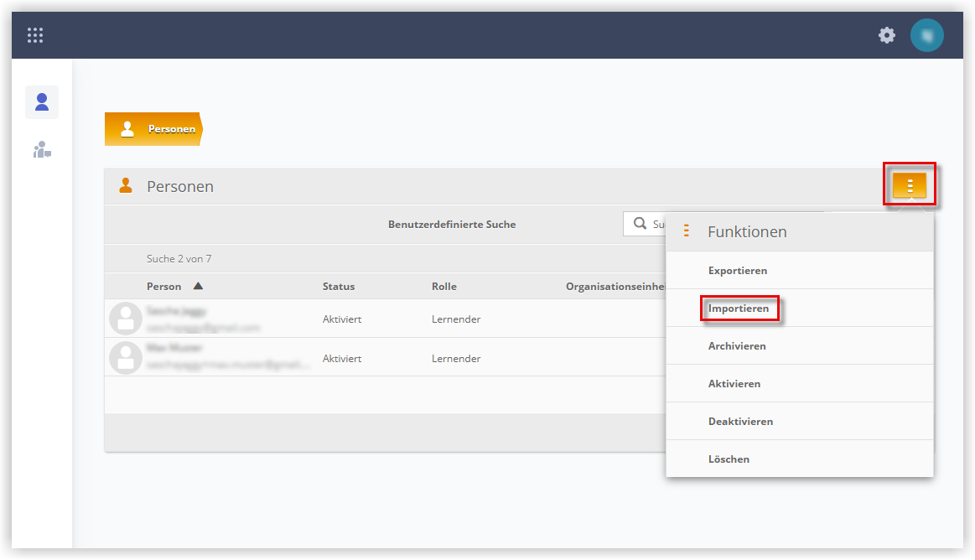975x560 pixels.
Task: Sort by the Rolle column header
Action: (444, 287)
